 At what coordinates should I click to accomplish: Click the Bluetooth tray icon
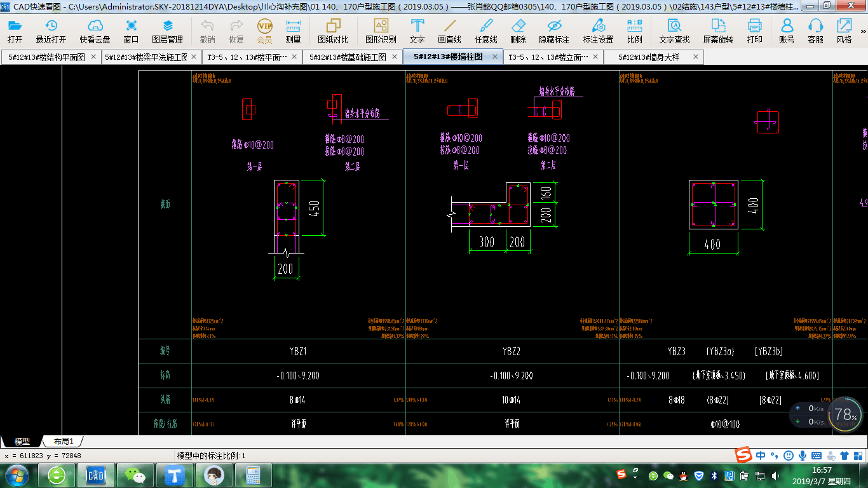pyautogui.click(x=714, y=475)
